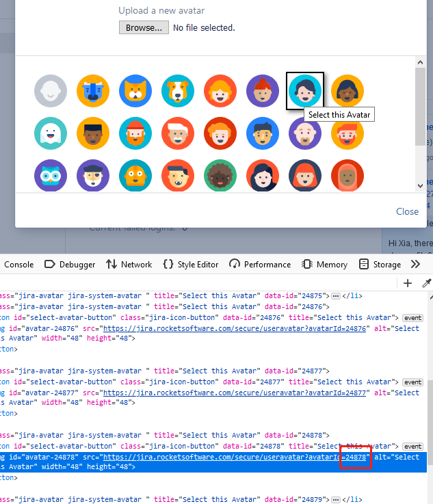Choose the orange cat avatar
The height and width of the screenshot is (504, 433).
[x=135, y=91]
